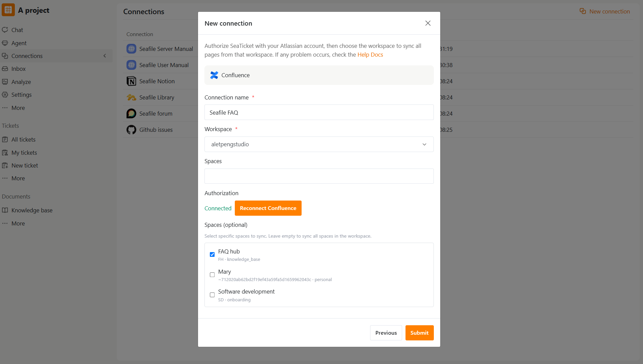Click the Reconnect Confluence button

click(268, 208)
